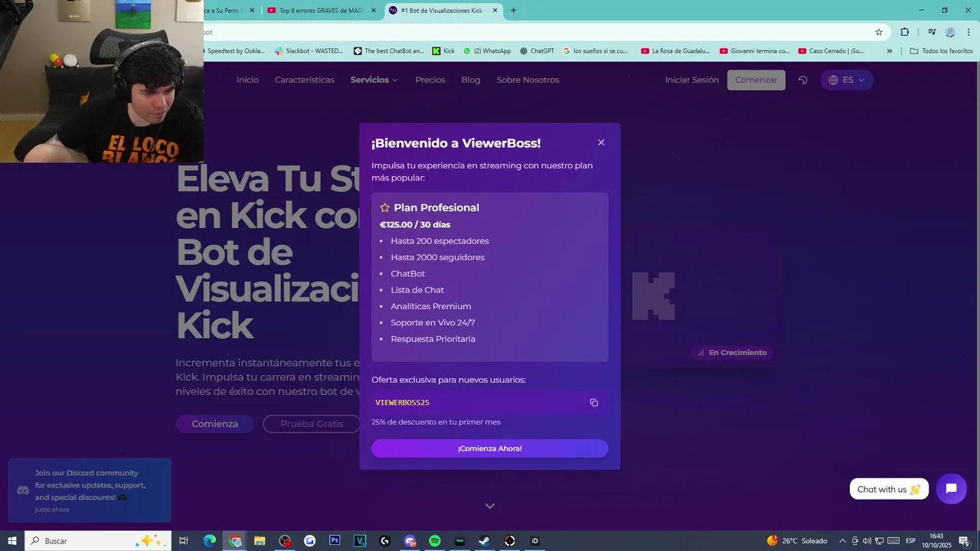Open 'The best ChatBot' bookmark

coord(389,51)
